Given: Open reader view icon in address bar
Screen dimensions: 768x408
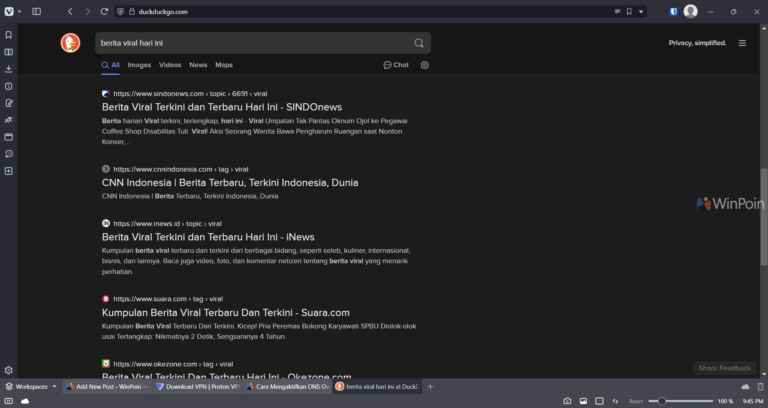Looking at the screenshot, I should click(x=617, y=11).
